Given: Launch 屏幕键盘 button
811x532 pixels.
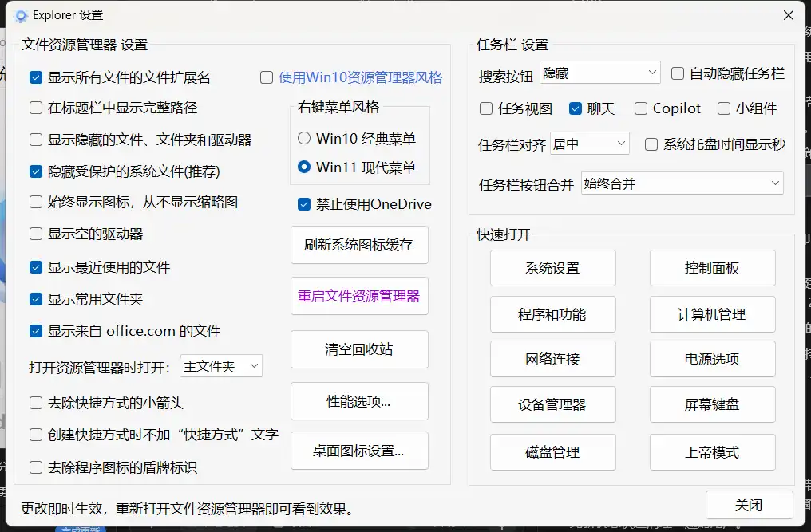Looking at the screenshot, I should 713,404.
